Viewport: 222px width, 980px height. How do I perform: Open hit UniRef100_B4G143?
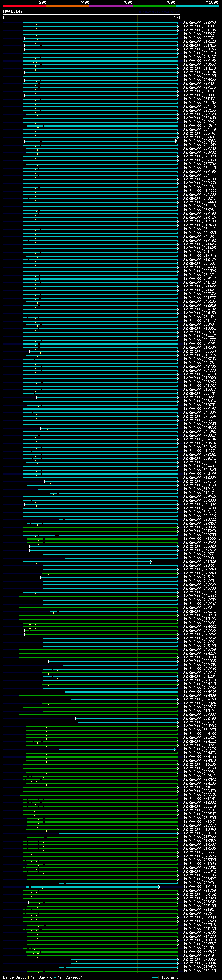click(199, 512)
